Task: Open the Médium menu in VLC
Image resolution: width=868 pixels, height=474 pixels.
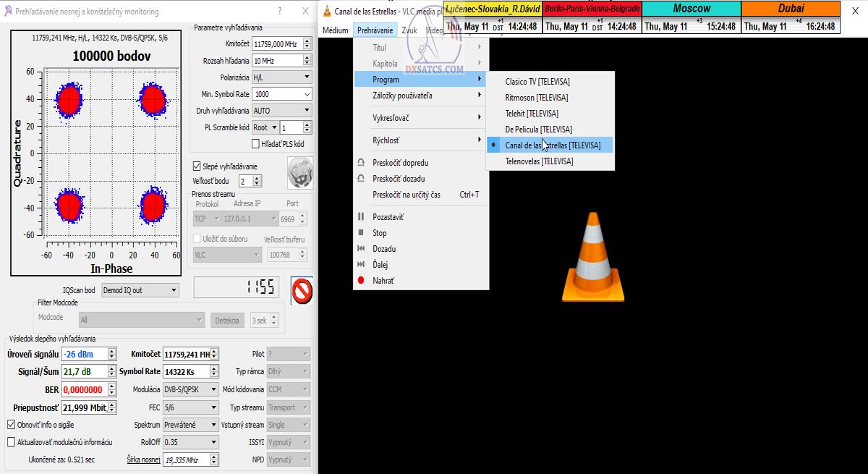Action: point(335,30)
